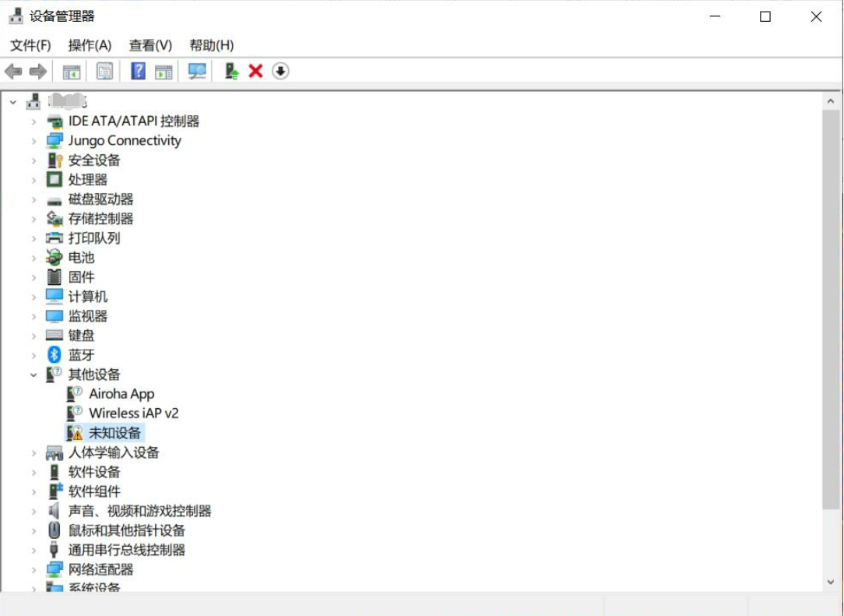Click the 声音、视频和游戏控制器 speaker icon
Image resolution: width=844 pixels, height=616 pixels.
(55, 510)
